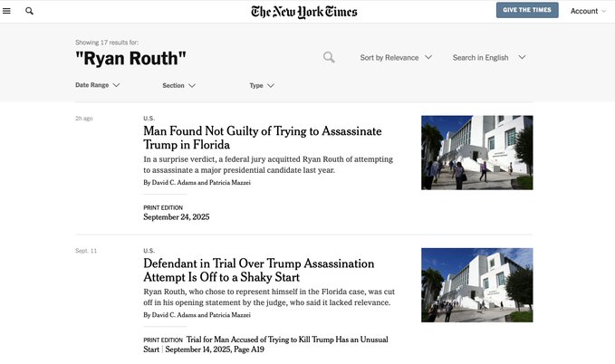The height and width of the screenshot is (364, 615).
Task: Click the byline under the Shaky Start article
Action: point(197,315)
